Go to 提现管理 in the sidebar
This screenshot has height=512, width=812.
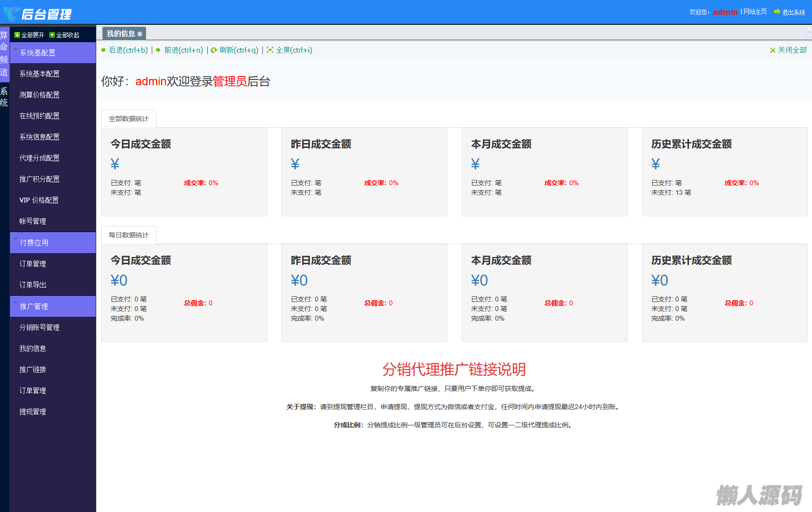click(33, 412)
